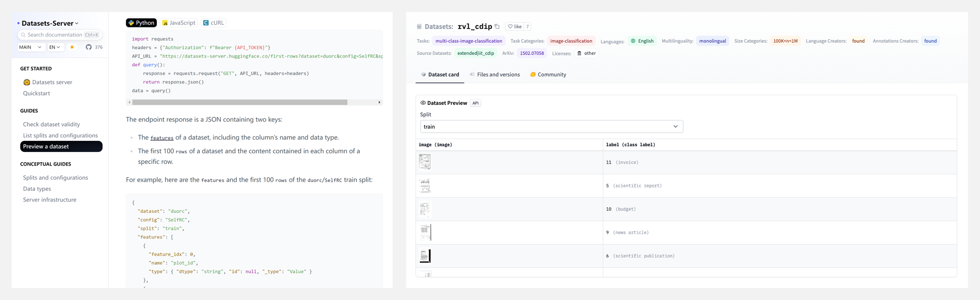Toggle the light/dark theme sun icon
980x300 pixels.
tap(72, 47)
